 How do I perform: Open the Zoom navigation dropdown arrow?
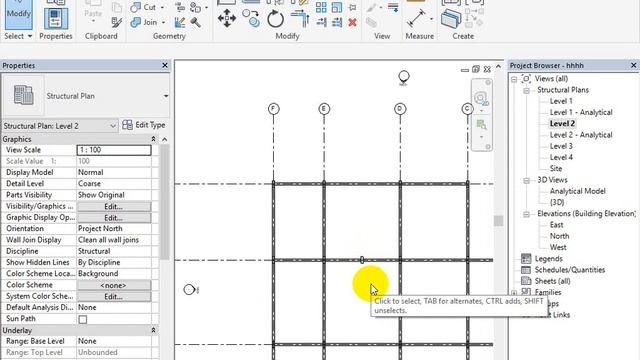pyautogui.click(x=481, y=137)
